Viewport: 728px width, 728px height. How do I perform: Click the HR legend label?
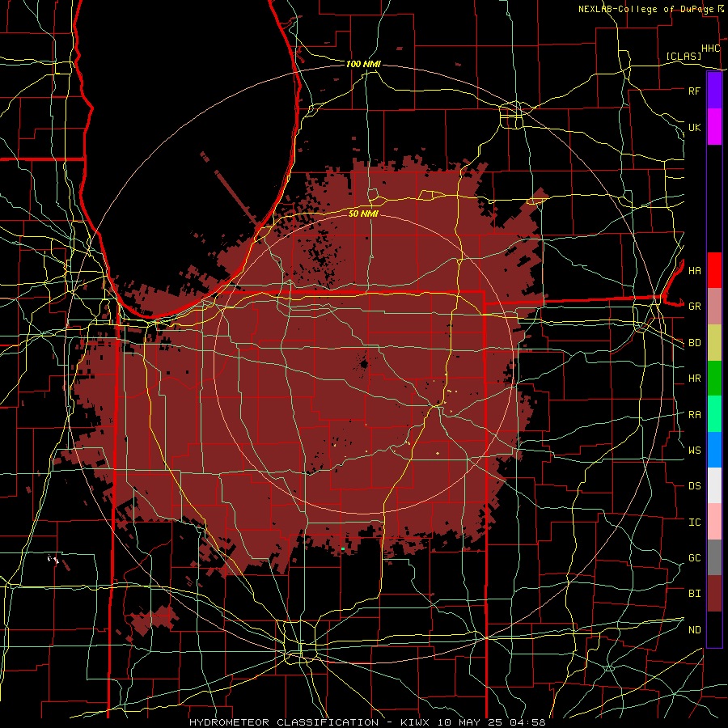pos(694,379)
